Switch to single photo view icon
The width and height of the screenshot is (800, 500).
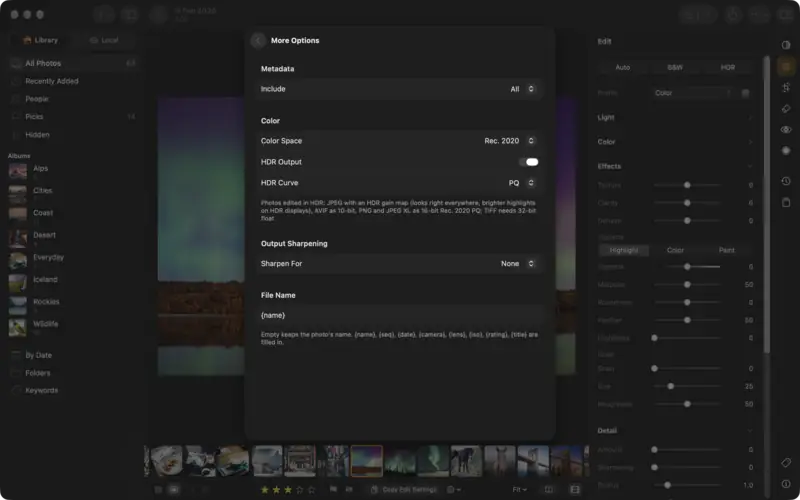[x=174, y=490]
